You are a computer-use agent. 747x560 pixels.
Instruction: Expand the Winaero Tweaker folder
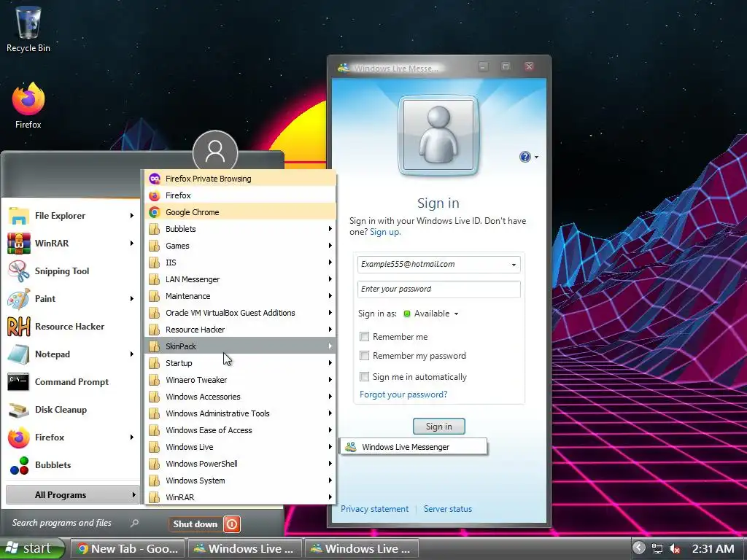(240, 379)
